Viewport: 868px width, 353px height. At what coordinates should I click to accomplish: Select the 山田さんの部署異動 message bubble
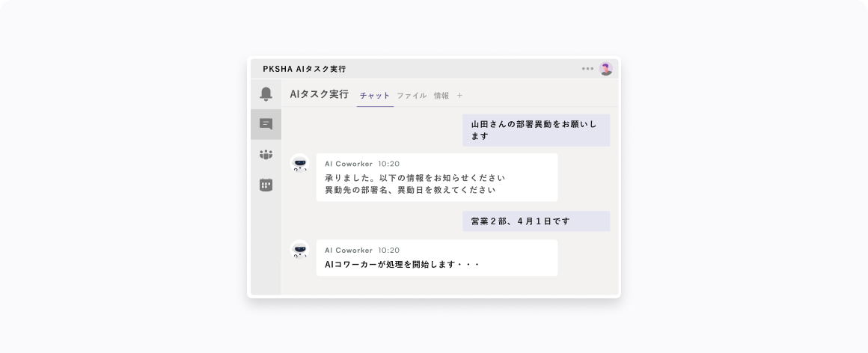536,130
